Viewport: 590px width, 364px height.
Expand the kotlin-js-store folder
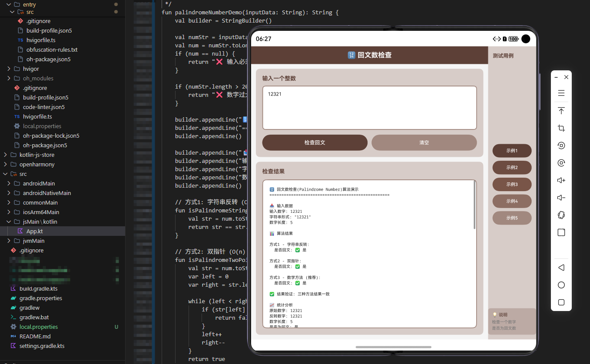(5, 155)
